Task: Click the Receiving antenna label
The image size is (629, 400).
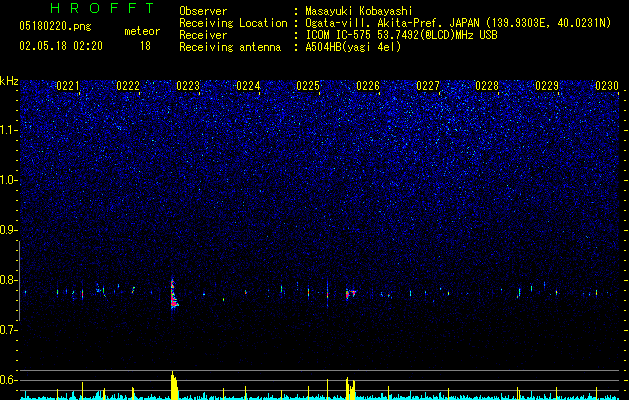Action: (x=230, y=47)
